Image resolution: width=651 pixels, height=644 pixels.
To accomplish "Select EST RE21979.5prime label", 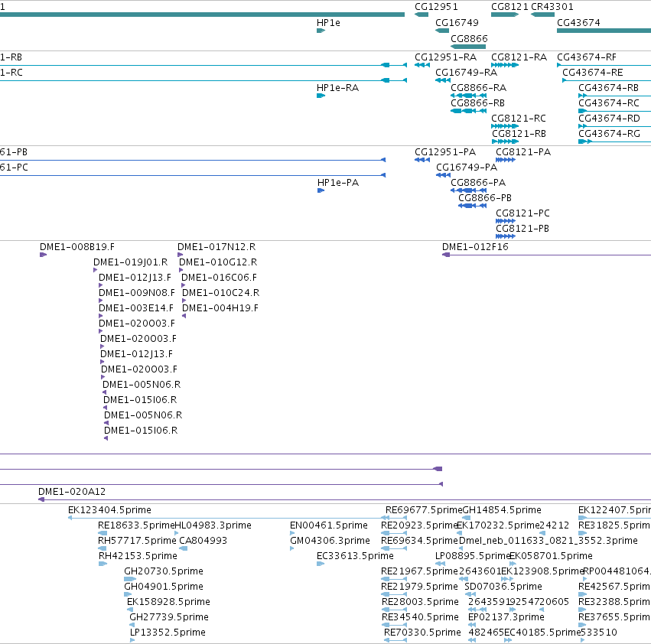I will point(419,587).
